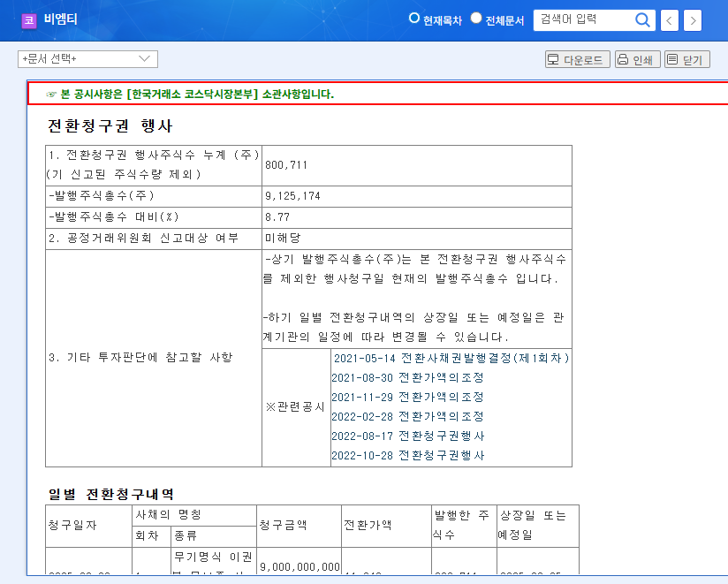Viewport: 728px width, 584px height.
Task: Click the left arrow page navigation icon
Action: click(x=669, y=19)
